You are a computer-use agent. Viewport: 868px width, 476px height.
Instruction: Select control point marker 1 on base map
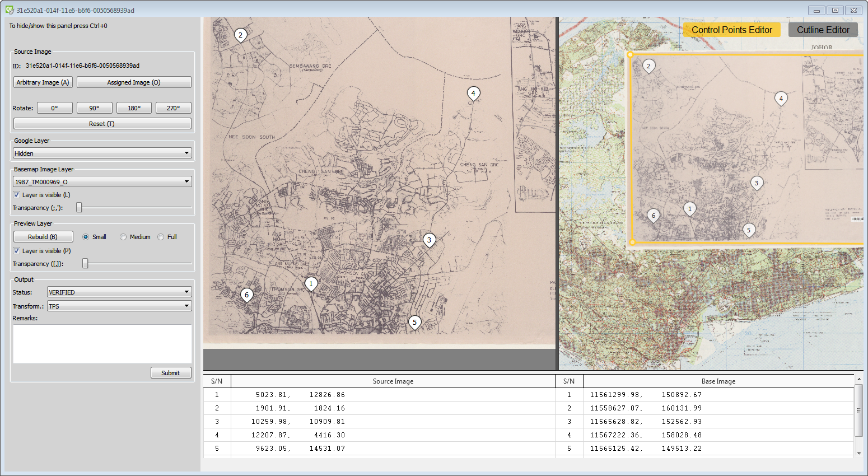tap(690, 208)
